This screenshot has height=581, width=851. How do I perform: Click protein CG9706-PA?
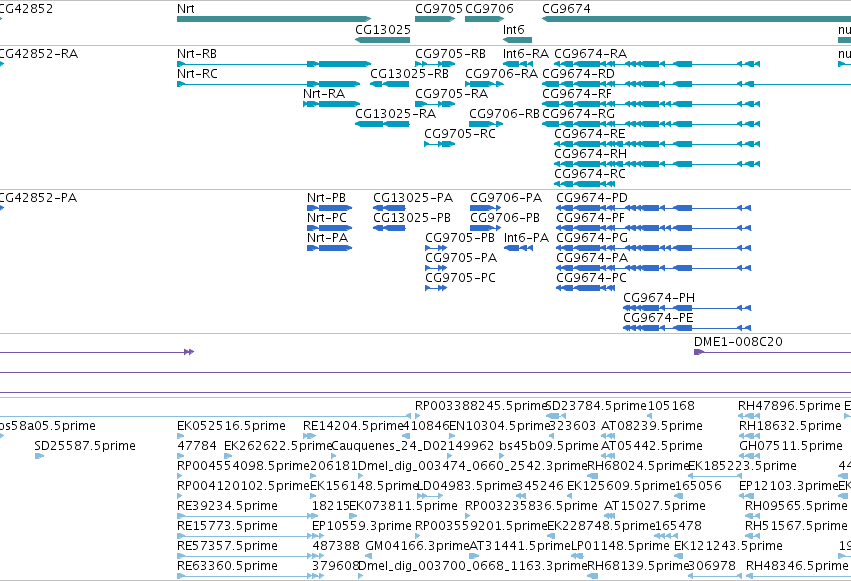(506, 198)
